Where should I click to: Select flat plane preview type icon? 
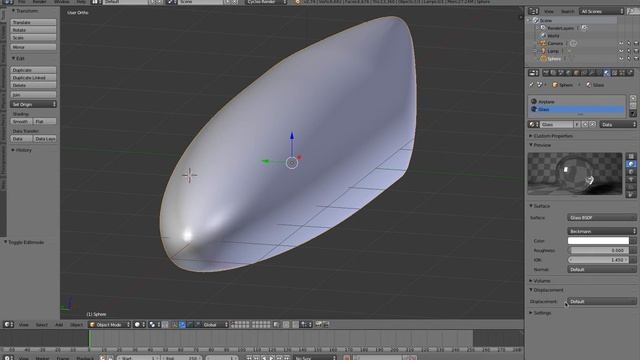click(x=631, y=156)
